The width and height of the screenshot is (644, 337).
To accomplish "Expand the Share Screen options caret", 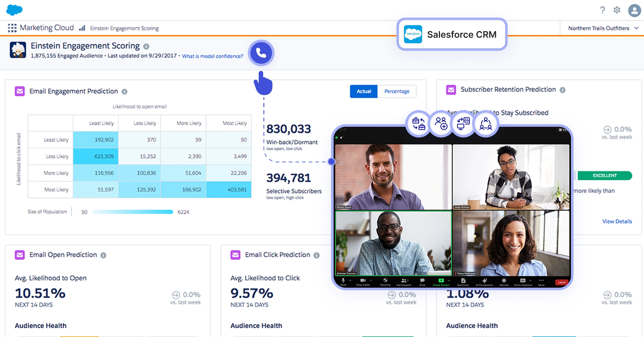I will (x=449, y=281).
